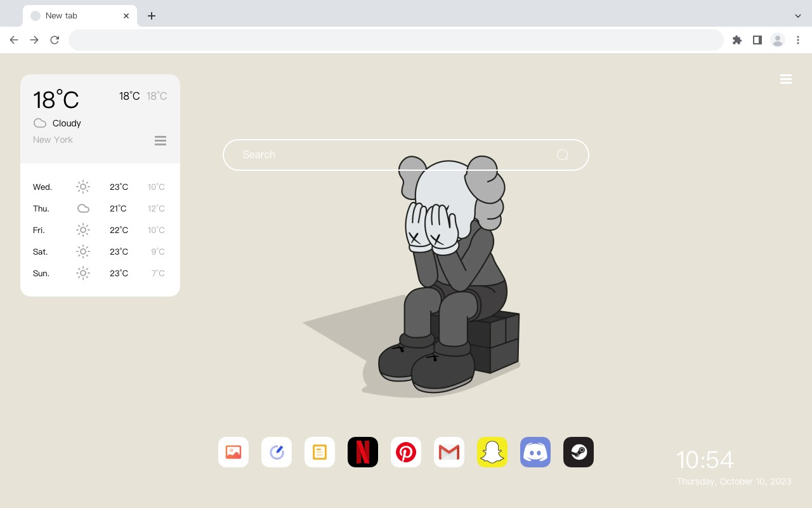The image size is (812, 508).
Task: Open the to-do checkmark shortcut icon
Action: tap(277, 452)
